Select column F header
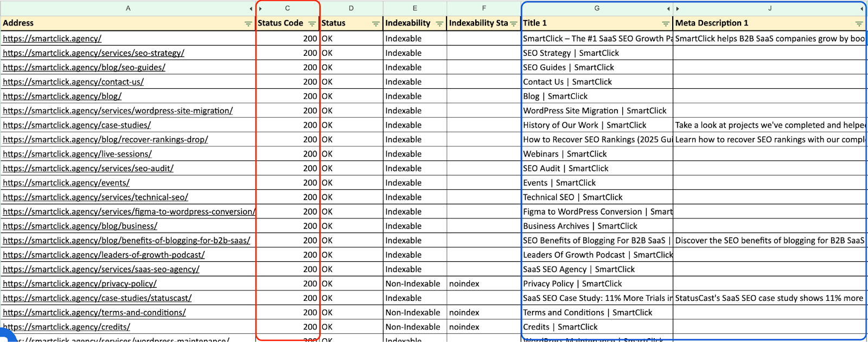The image size is (868, 342). click(484, 8)
